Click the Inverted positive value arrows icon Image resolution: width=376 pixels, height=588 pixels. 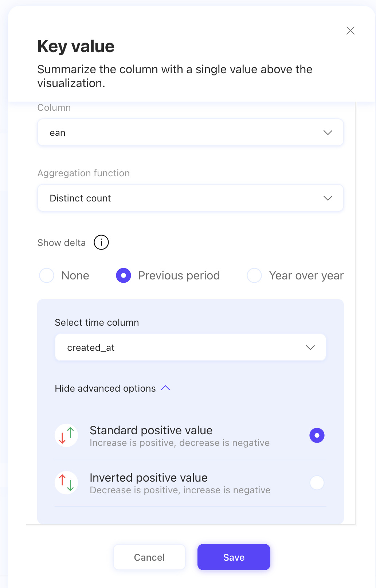click(67, 483)
